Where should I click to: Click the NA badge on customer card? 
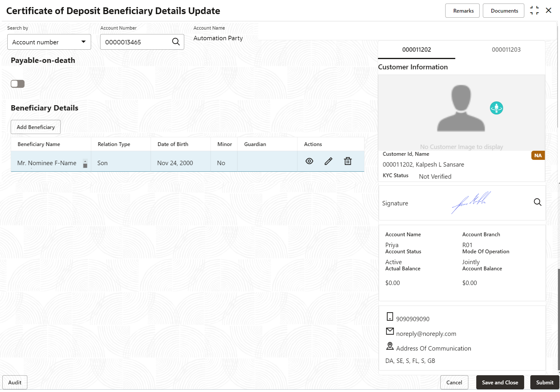[x=538, y=155]
